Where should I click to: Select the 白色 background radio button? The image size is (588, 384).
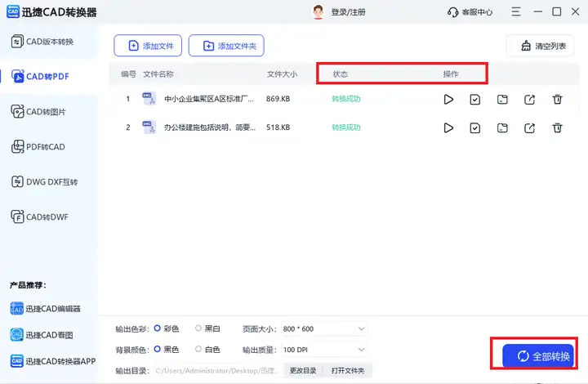[198, 349]
